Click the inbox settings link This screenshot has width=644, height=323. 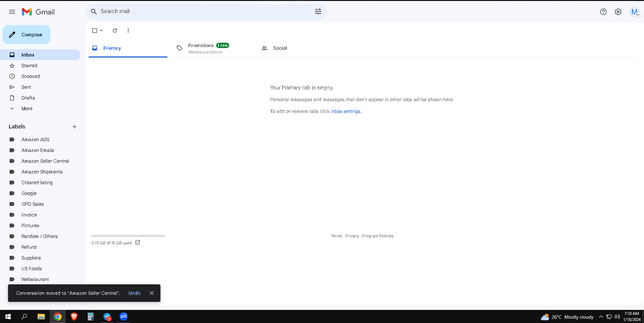(x=346, y=111)
